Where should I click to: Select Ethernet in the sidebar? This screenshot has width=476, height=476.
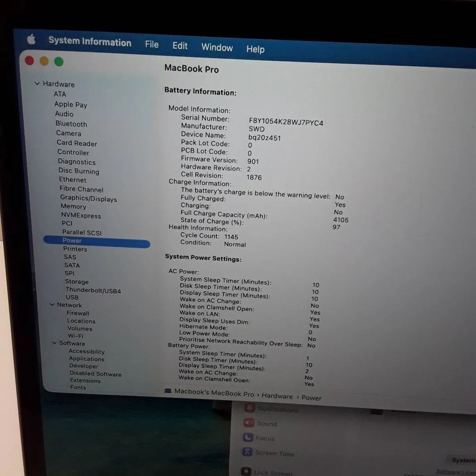73,180
